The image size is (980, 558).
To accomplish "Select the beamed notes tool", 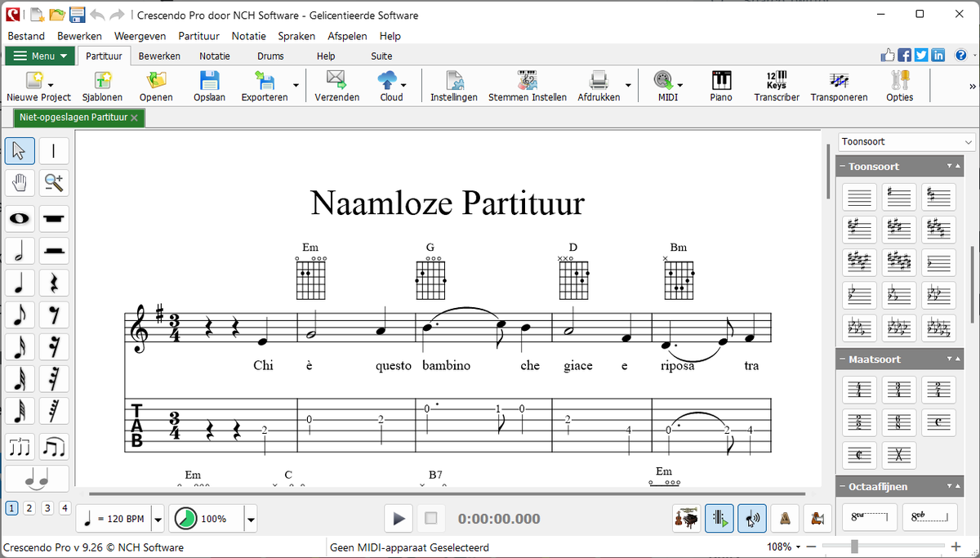I will tap(54, 447).
